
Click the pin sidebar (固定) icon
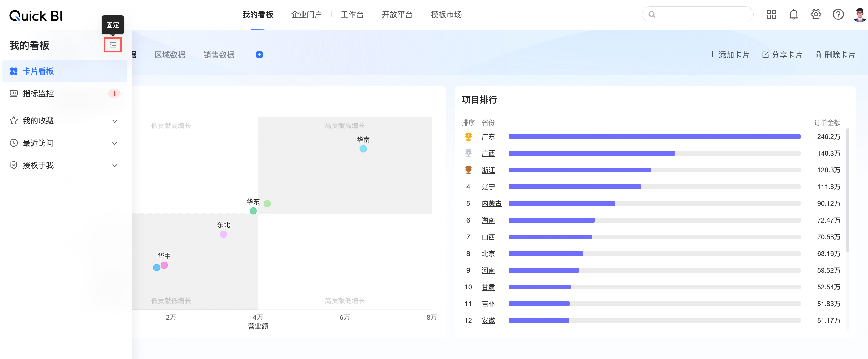[x=113, y=45]
